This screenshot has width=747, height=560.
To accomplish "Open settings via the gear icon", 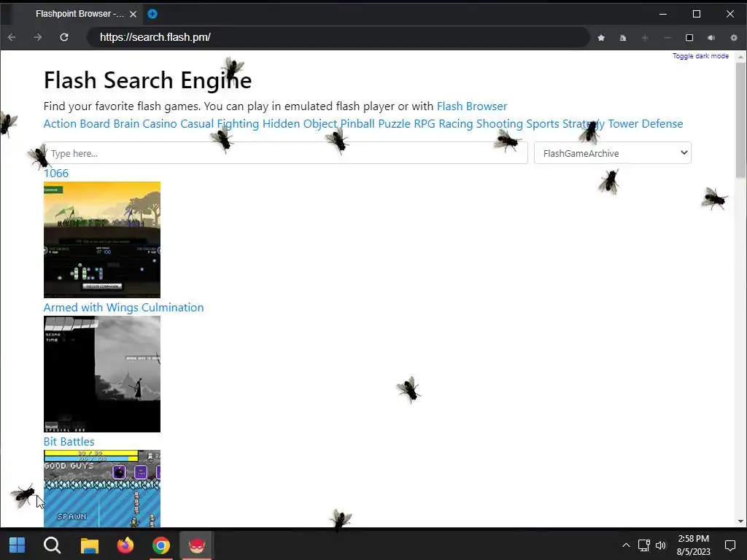I will [734, 38].
